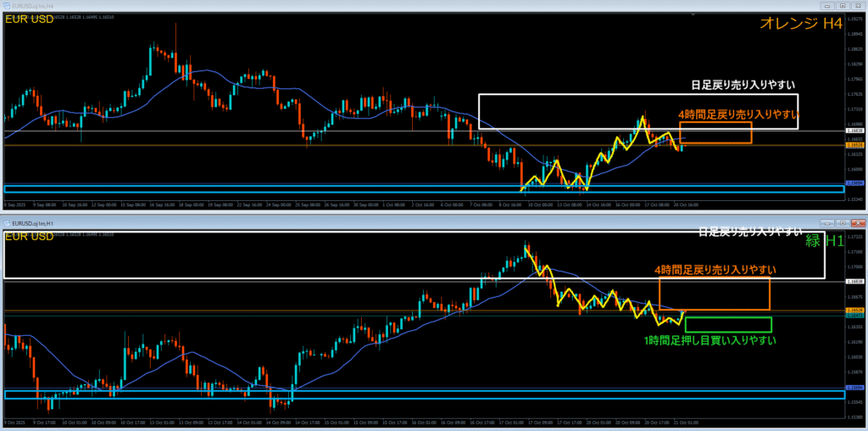Select the green buy-zone rectangle in H1 chart
Screen dimensions: 868x431
click(x=727, y=325)
